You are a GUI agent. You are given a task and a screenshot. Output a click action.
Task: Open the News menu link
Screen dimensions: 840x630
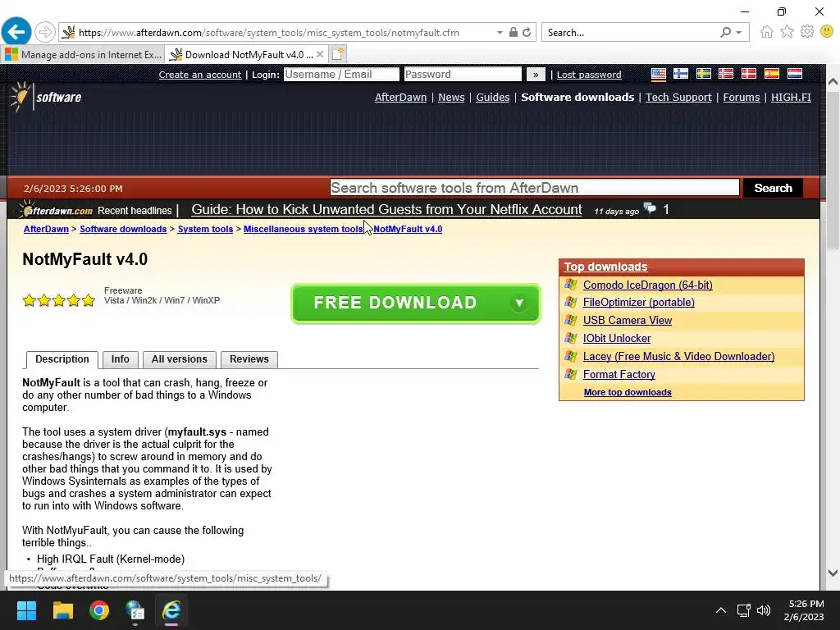(451, 97)
